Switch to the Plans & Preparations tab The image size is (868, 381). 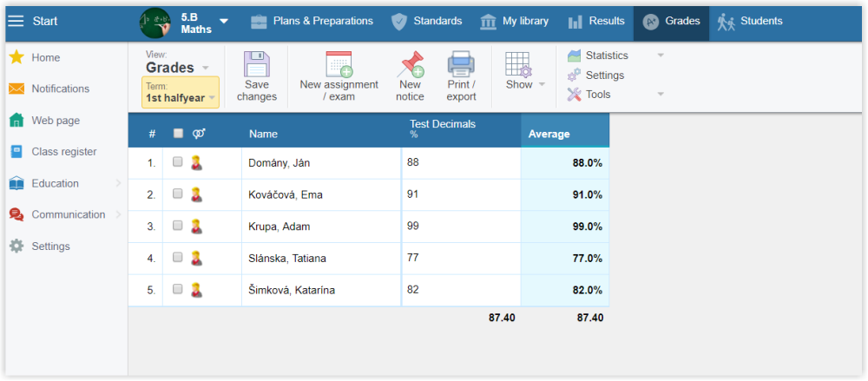point(312,21)
